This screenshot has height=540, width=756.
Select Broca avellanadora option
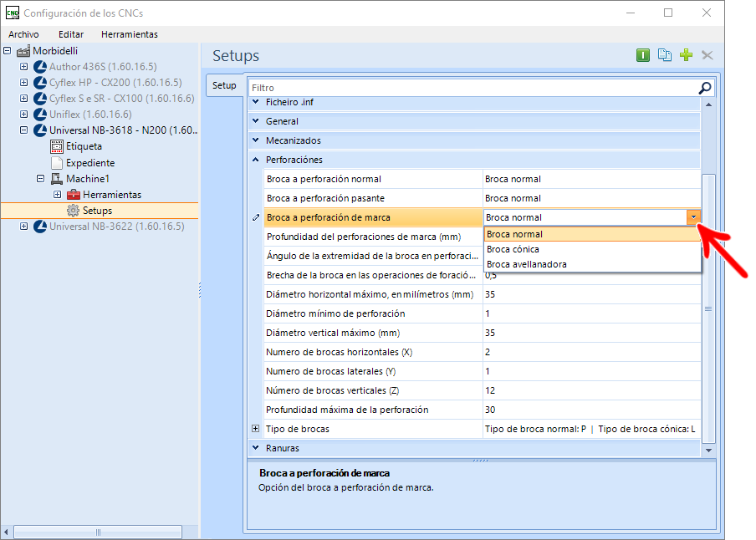pos(526,264)
